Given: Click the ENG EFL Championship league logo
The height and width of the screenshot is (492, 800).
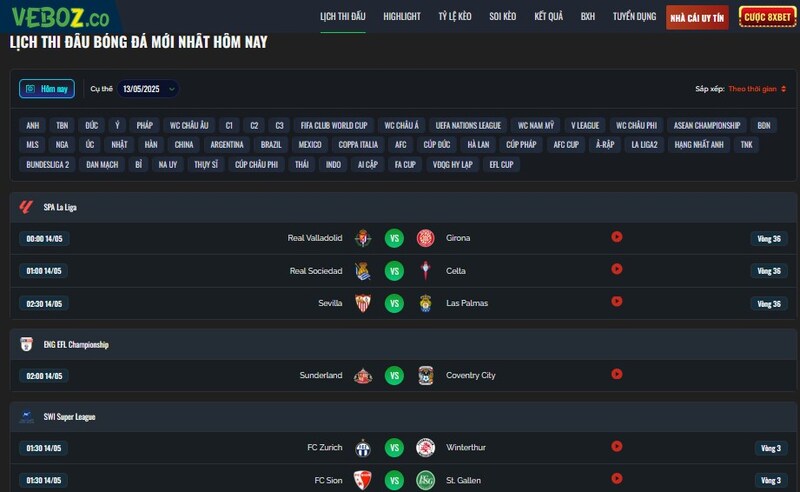Looking at the screenshot, I should [26, 345].
